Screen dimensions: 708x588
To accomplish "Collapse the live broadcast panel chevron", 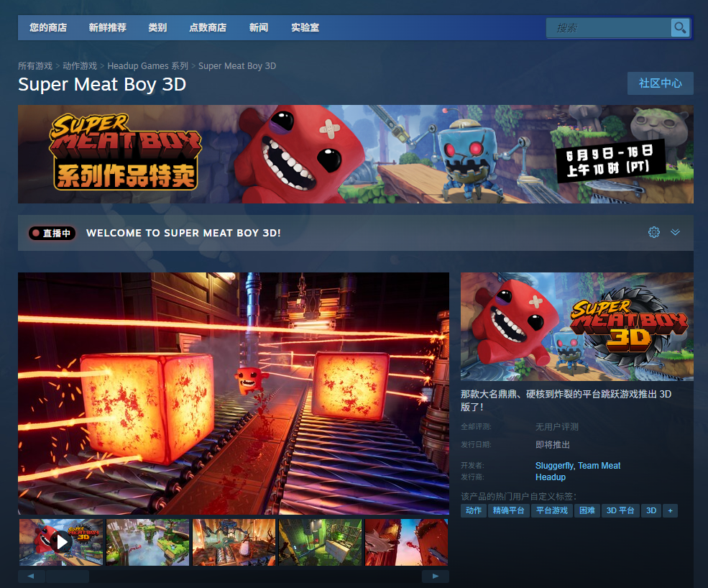I will pos(675,232).
